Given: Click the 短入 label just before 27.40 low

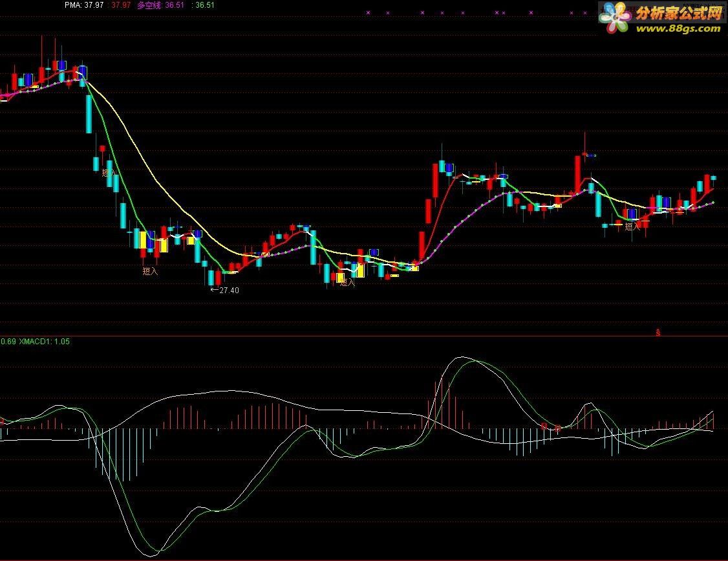Looking at the screenshot, I should (x=150, y=271).
